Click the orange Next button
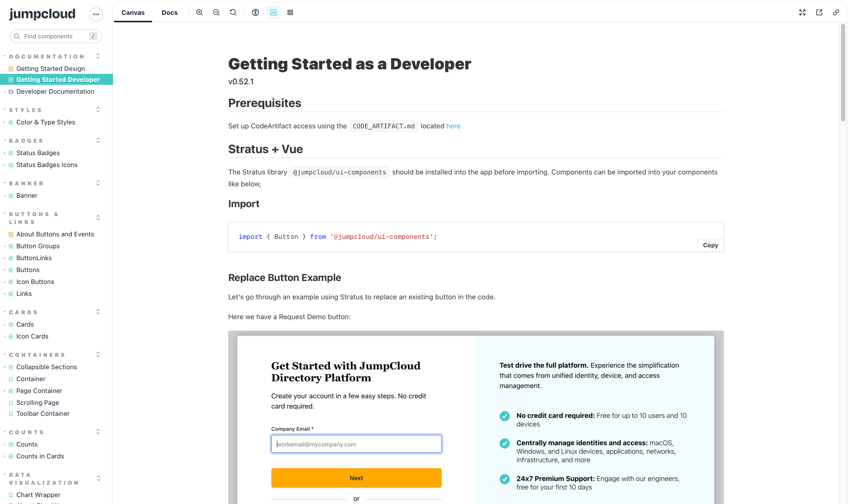This screenshot has width=850, height=504. 356,478
